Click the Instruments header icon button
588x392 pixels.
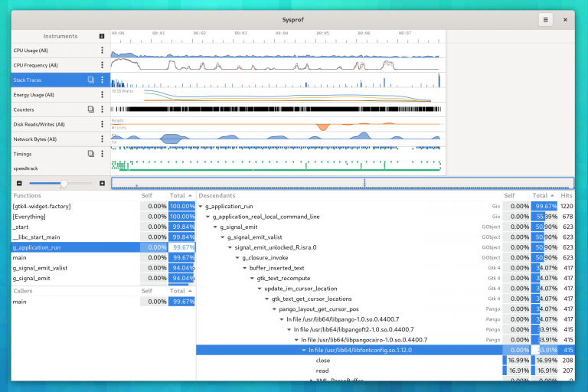tap(102, 36)
